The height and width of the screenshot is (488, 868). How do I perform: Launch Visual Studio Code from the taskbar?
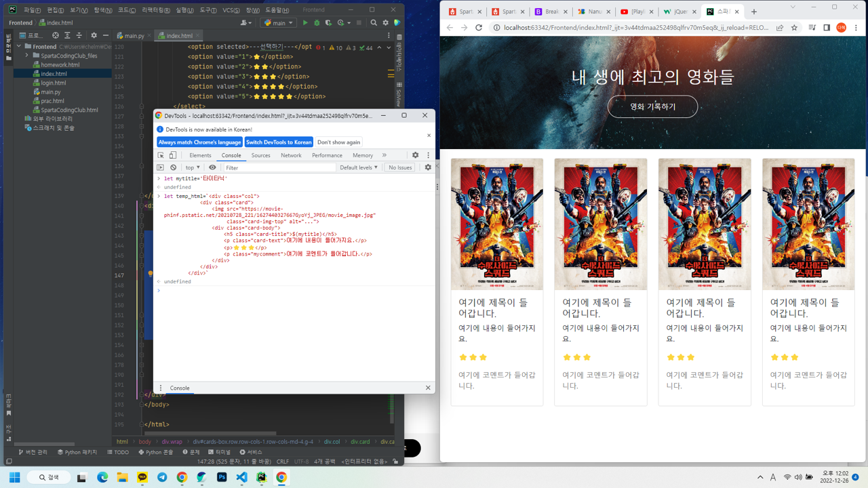coord(241,477)
